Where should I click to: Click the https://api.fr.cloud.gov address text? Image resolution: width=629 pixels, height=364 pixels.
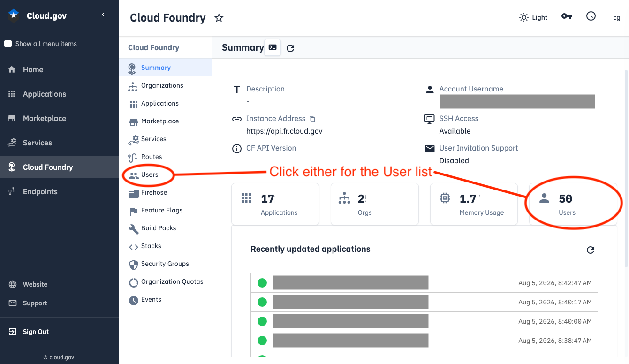(x=284, y=131)
